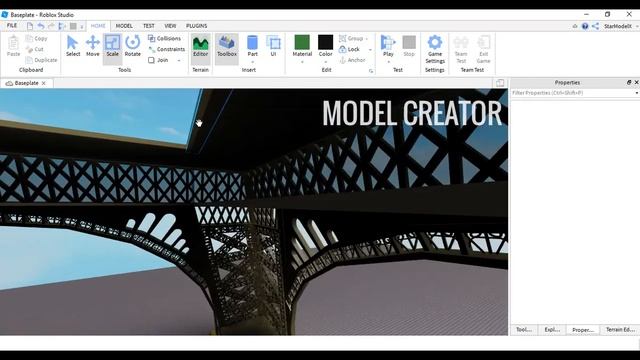Insert a new Part

[x=253, y=46]
